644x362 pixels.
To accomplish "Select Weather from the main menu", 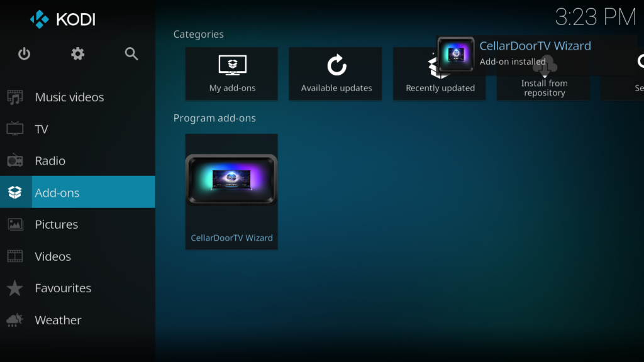I will point(58,320).
